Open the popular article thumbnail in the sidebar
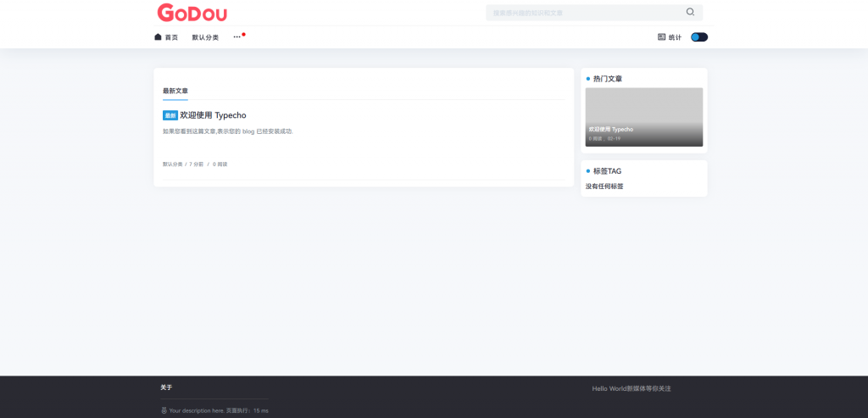 pyautogui.click(x=643, y=117)
